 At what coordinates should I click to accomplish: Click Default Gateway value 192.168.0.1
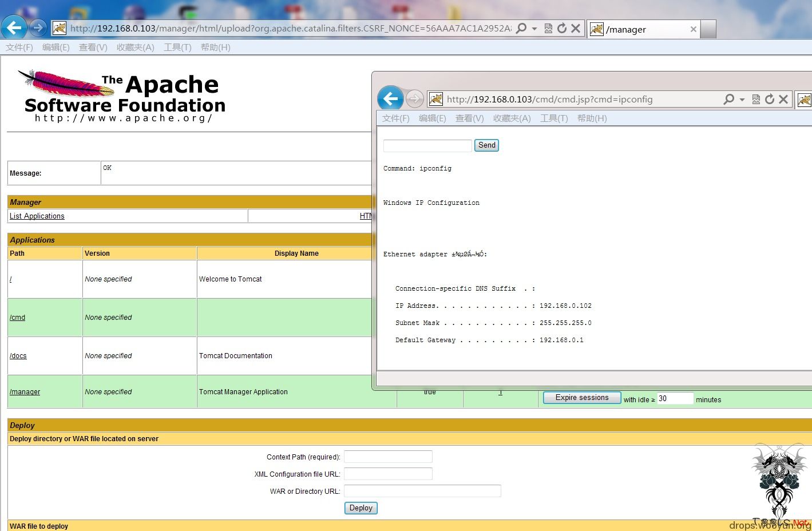point(561,340)
